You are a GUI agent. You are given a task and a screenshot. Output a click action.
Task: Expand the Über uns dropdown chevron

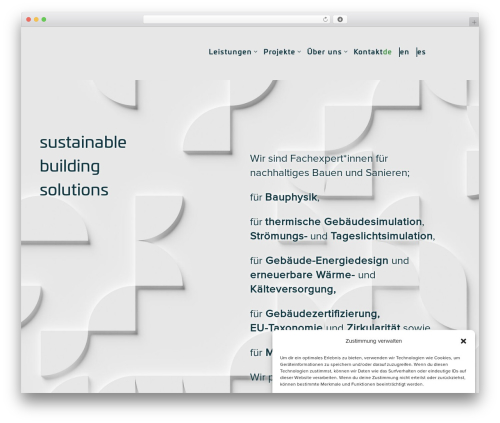tap(346, 52)
